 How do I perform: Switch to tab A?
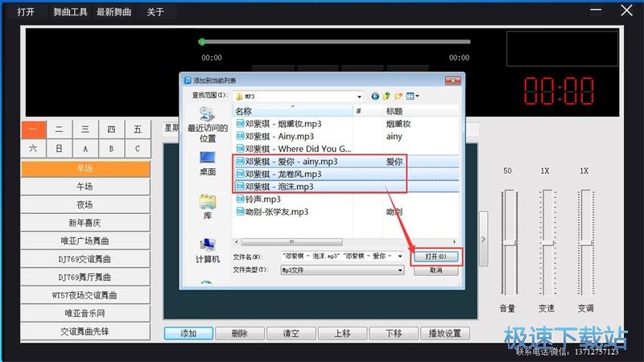[x=85, y=149]
